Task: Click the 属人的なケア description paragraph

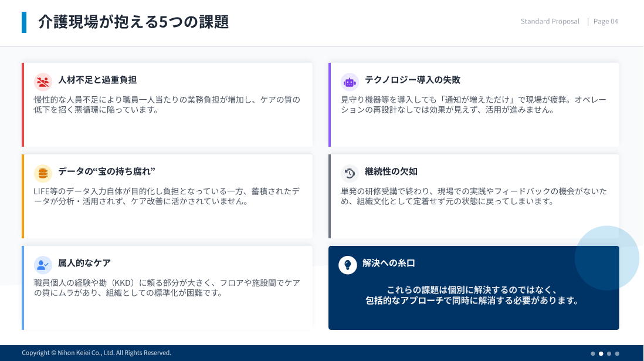Action: pos(167,288)
